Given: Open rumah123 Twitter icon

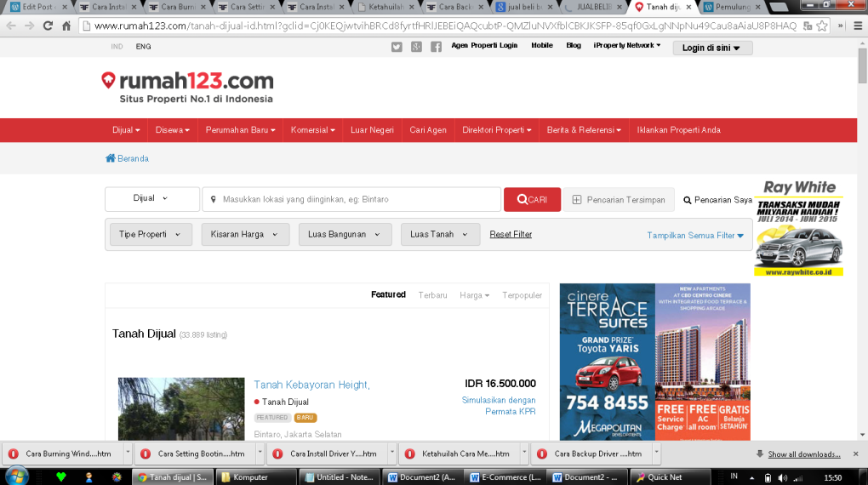Looking at the screenshot, I should (x=397, y=47).
